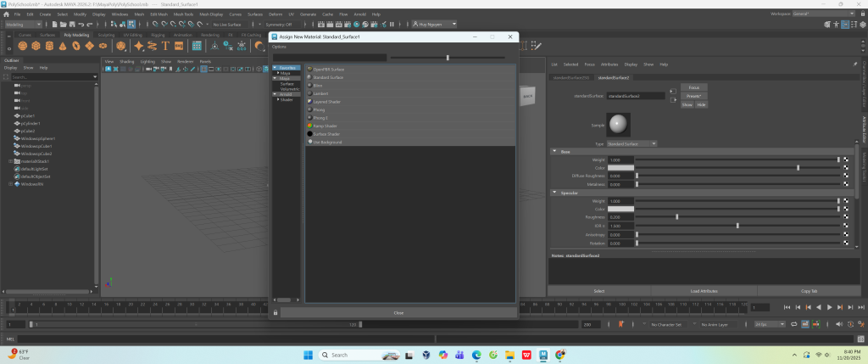The height and width of the screenshot is (364, 868).
Task: Click the polygon sphere shelf icon
Action: (22, 46)
